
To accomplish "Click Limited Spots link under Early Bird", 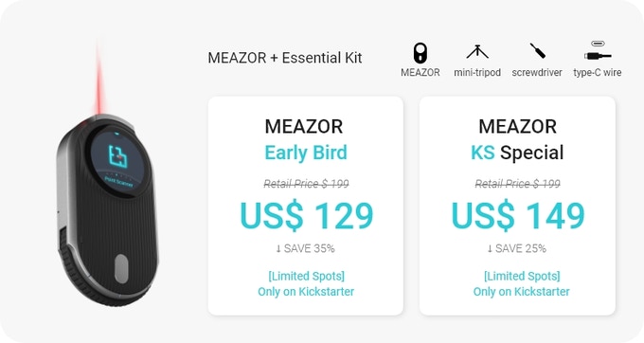I will pos(307,276).
